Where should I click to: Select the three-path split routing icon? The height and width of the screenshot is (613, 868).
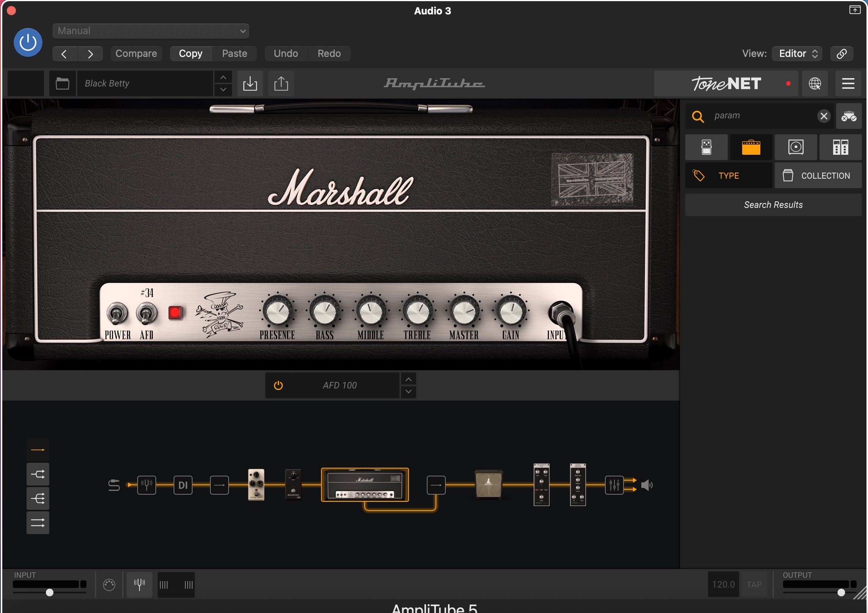coord(38,498)
